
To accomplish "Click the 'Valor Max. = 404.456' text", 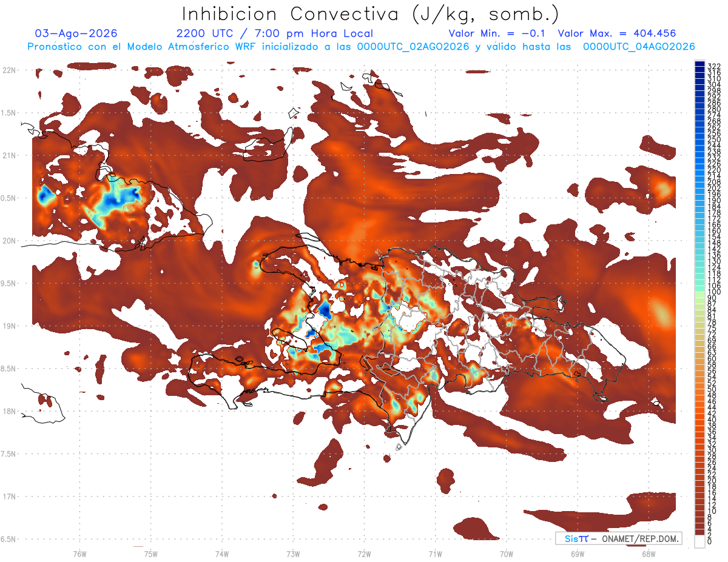I will click(617, 33).
